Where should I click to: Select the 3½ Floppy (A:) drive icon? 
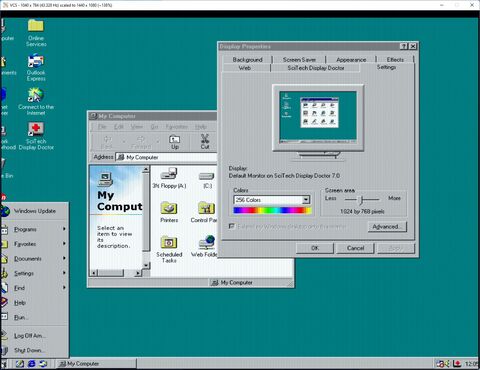(169, 178)
